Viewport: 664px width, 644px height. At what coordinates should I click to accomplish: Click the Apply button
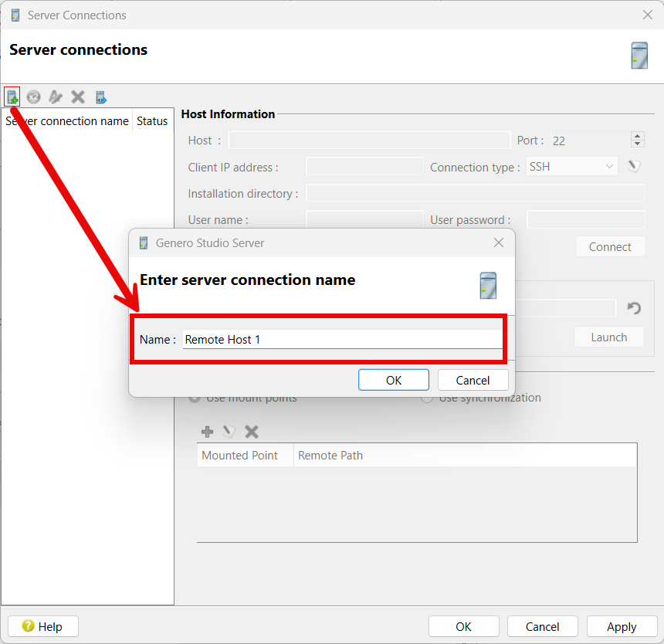click(x=622, y=626)
